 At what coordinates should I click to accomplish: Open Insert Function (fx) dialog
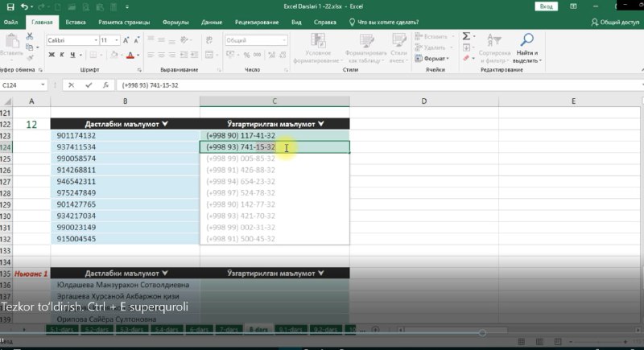(105, 85)
